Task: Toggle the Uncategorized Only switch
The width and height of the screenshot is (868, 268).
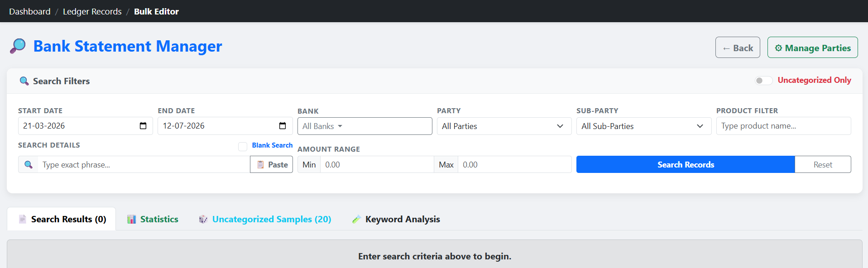Action: (x=763, y=81)
